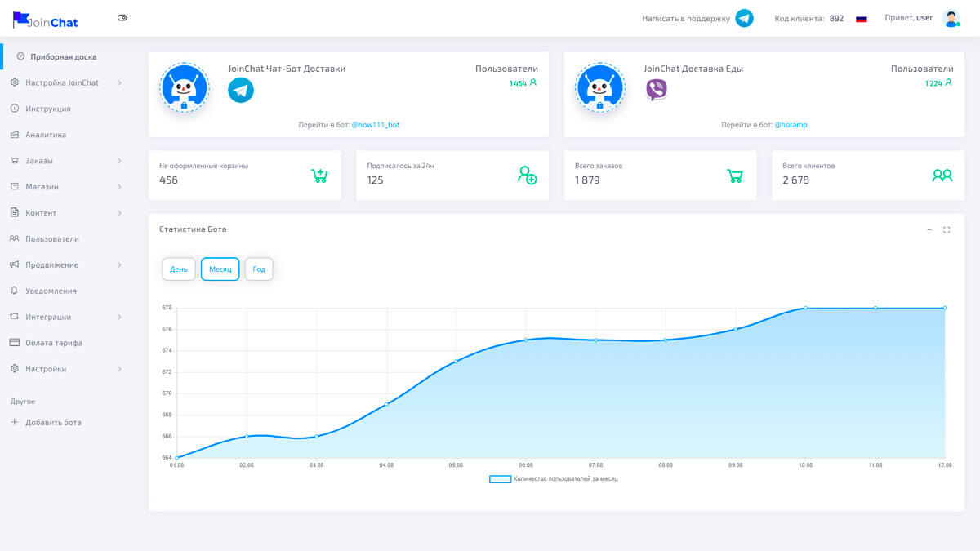Click the Russian flag language icon
The width and height of the screenshot is (980, 551).
(x=862, y=18)
